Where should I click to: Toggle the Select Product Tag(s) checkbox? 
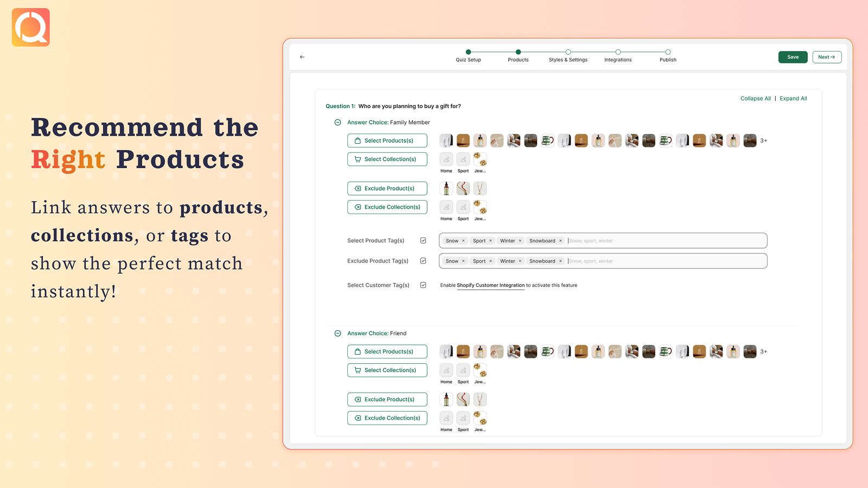pos(423,241)
